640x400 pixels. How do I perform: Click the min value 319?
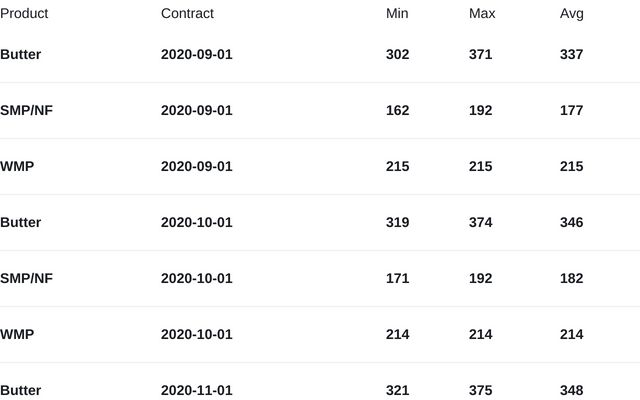click(x=397, y=223)
